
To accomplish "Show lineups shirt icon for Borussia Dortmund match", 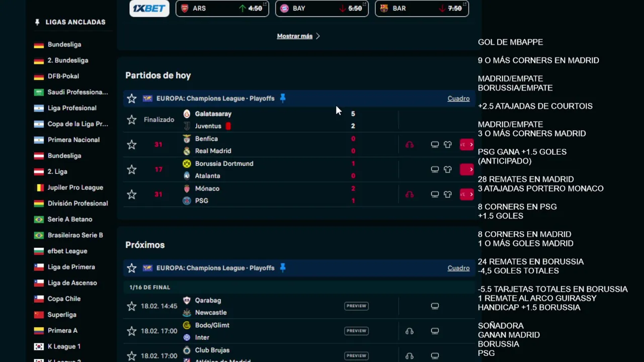I will pyautogui.click(x=448, y=169).
